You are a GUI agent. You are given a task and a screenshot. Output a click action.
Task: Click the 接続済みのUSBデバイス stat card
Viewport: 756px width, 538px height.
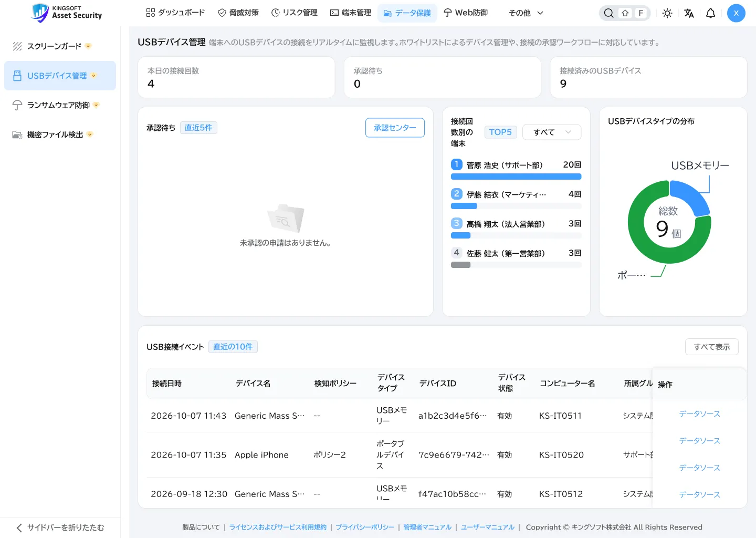pyautogui.click(x=648, y=77)
